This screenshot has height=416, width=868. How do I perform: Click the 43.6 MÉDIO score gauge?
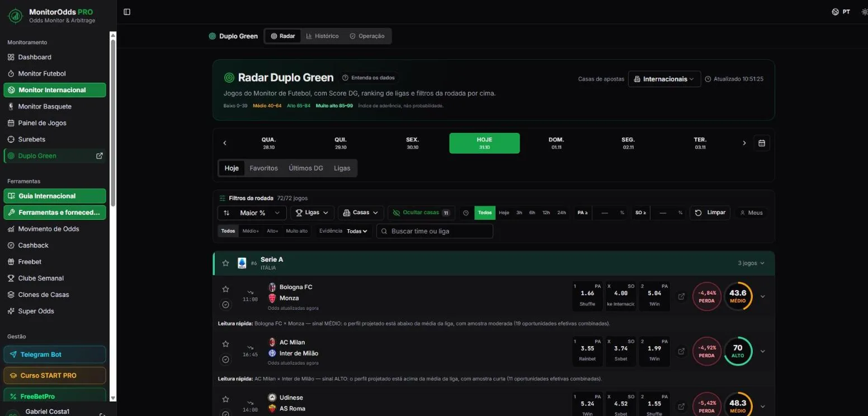[x=738, y=296]
